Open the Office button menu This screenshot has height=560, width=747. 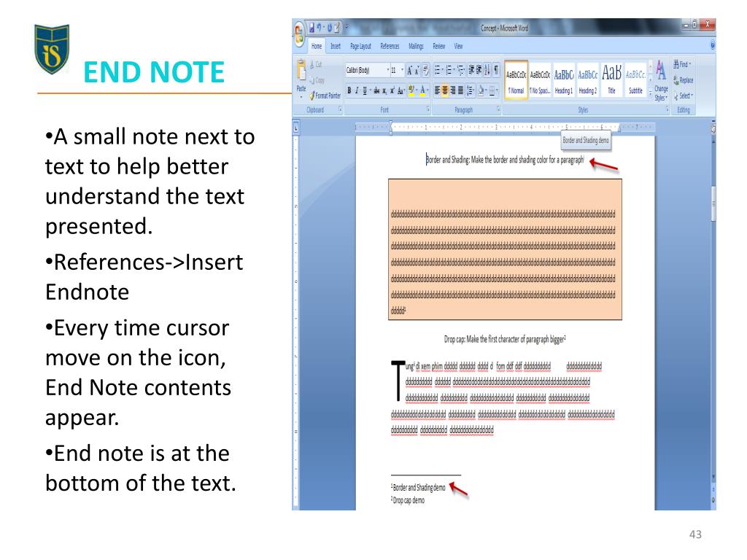[299, 34]
